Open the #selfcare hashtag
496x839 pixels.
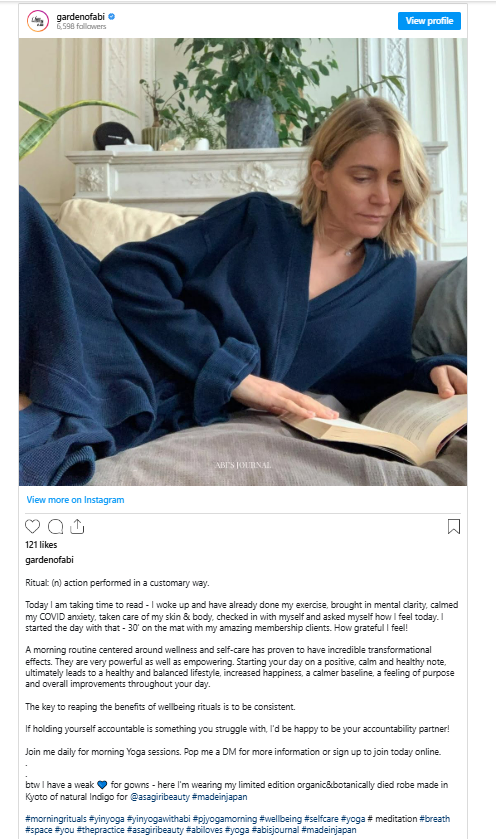322,819
